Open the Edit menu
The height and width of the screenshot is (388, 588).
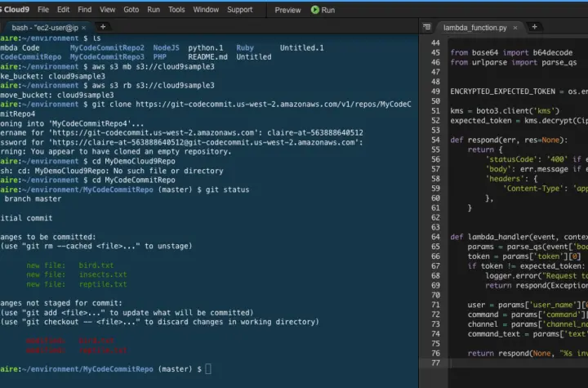[x=63, y=10]
